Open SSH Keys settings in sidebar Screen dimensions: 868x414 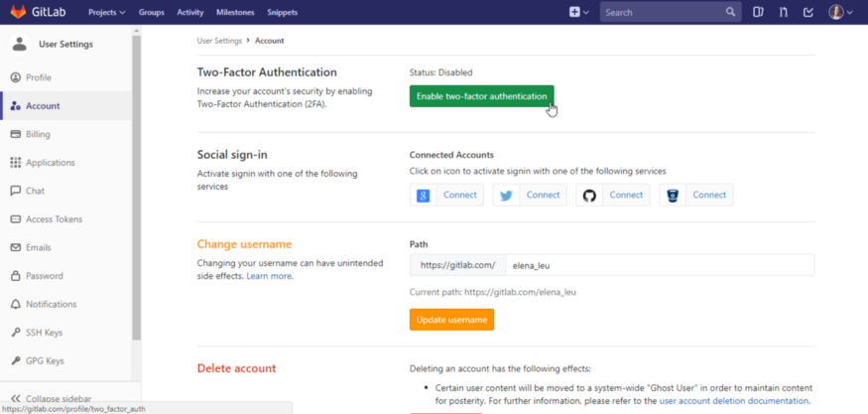click(x=45, y=333)
